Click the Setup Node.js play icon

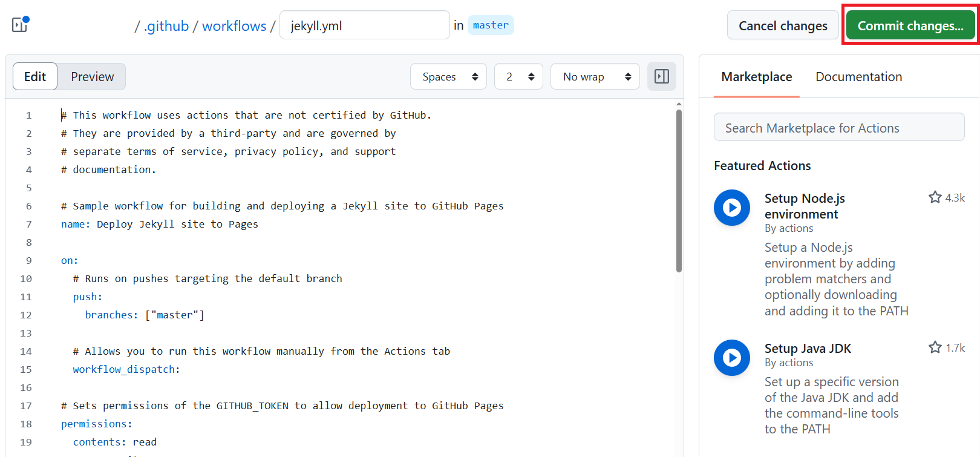tap(732, 208)
